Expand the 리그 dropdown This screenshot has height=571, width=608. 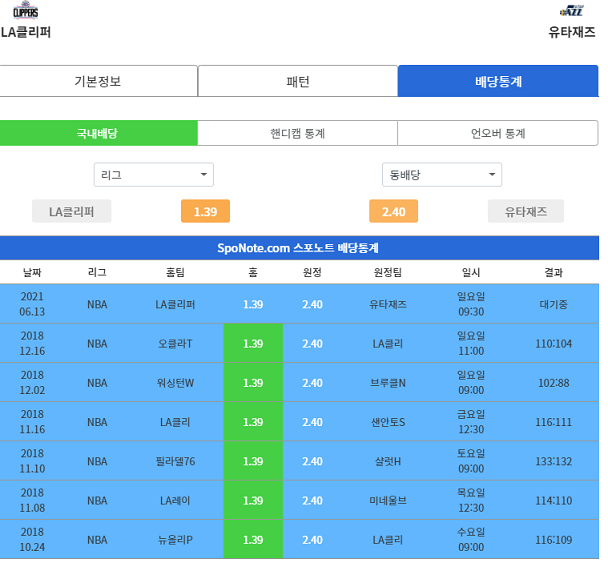click(x=153, y=175)
